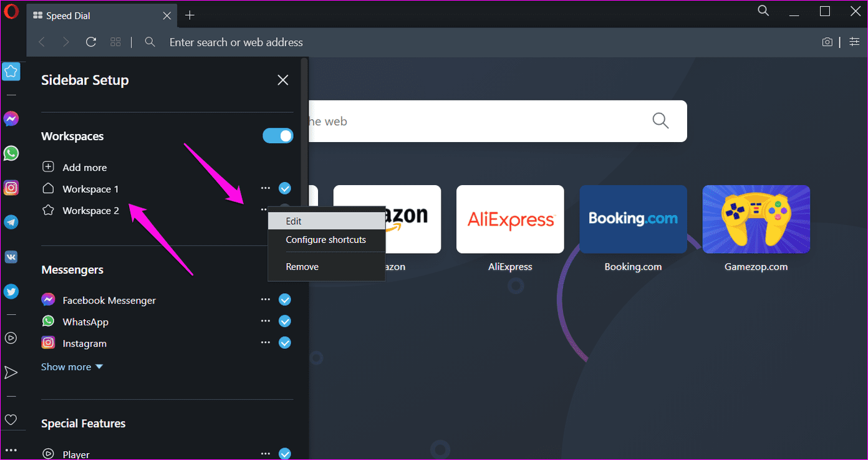Close the Sidebar Setup panel
Screen dimensions: 868x460
tap(283, 80)
